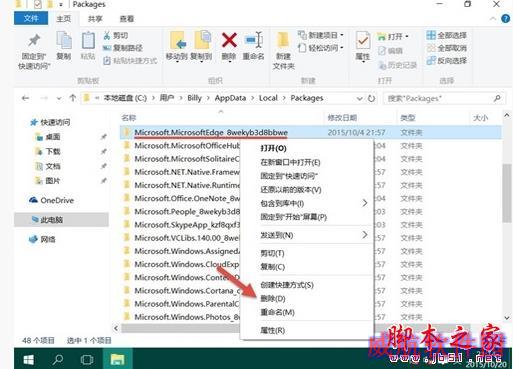Viewport: 513px width, 369px height.
Task: Expand the address bar history dropdown
Action: [x=359, y=98]
